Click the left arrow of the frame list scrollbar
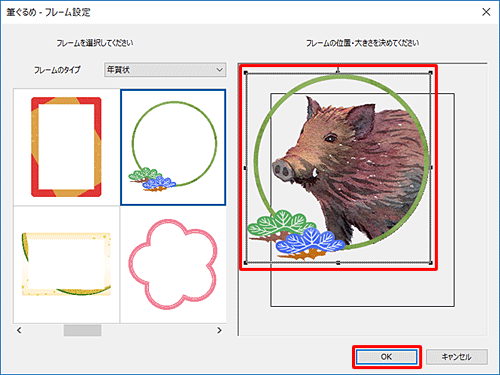The image size is (500, 375). click(19, 330)
